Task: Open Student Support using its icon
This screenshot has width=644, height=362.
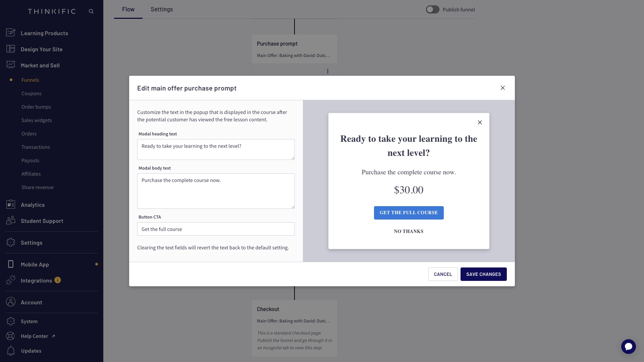Action: 10,220
